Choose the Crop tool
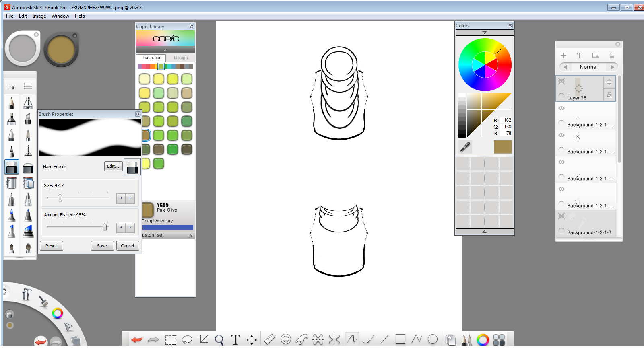The image size is (644, 362). (204, 340)
